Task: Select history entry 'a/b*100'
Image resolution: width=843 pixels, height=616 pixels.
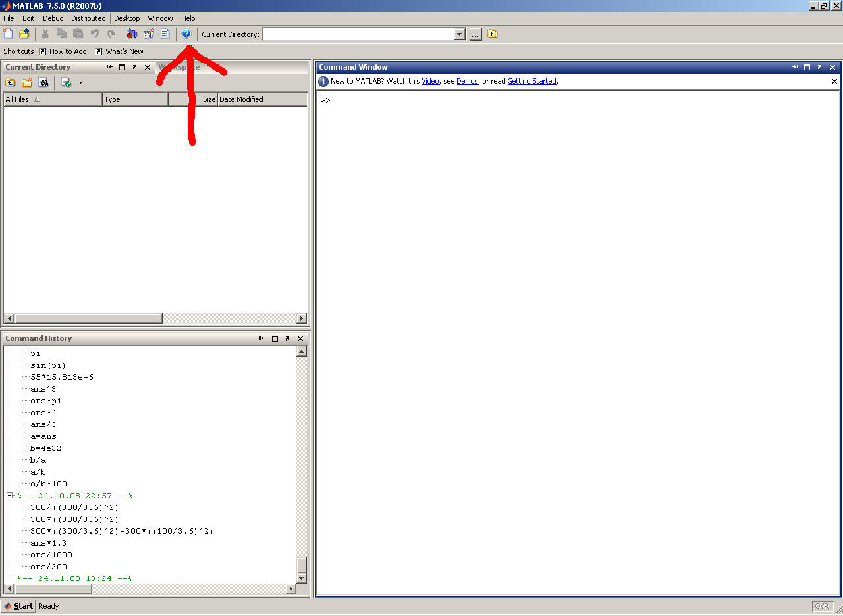Action: tap(49, 484)
